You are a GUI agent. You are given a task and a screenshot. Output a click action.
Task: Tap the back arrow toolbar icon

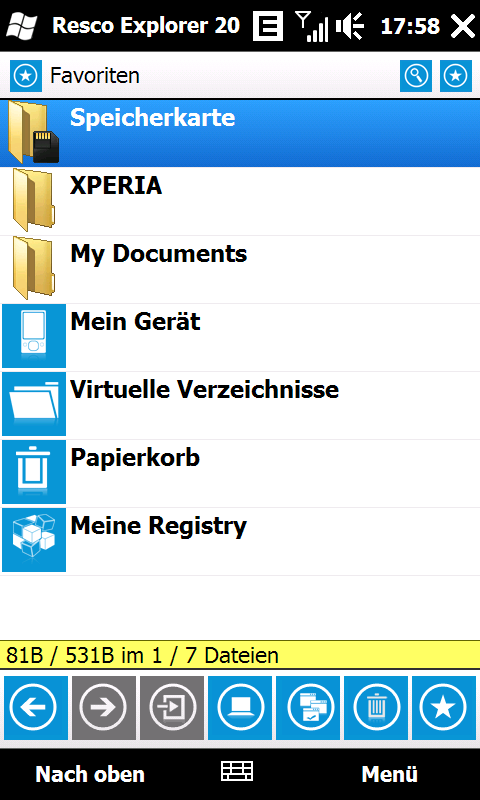coord(35,708)
